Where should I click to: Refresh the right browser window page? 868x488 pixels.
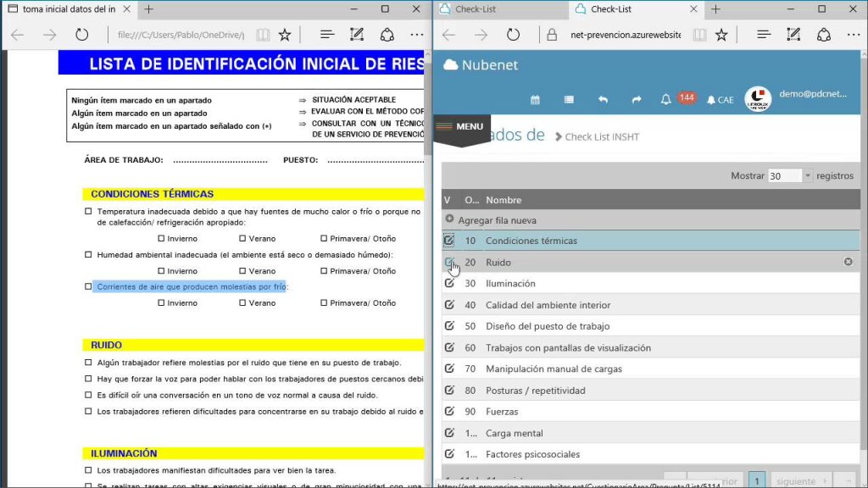[x=513, y=35]
